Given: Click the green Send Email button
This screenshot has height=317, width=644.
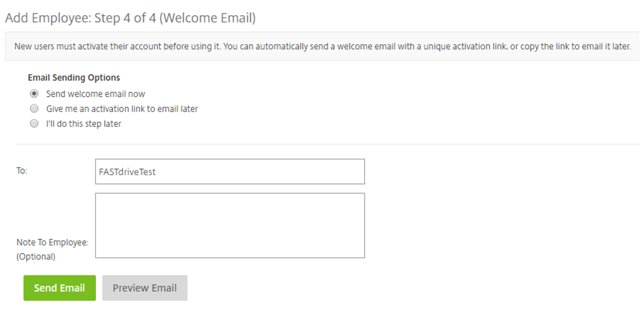Looking at the screenshot, I should pos(60,288).
